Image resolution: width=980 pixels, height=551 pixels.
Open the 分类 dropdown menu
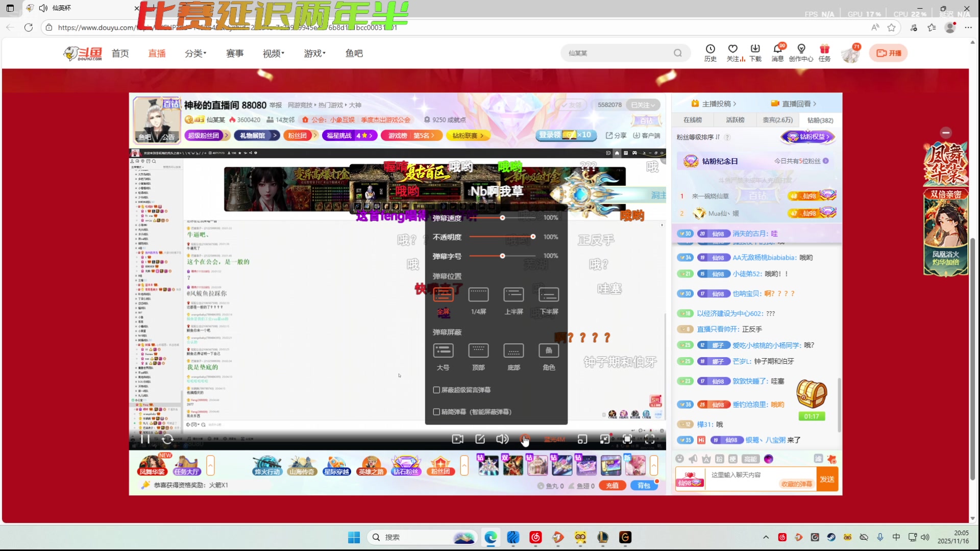(195, 53)
